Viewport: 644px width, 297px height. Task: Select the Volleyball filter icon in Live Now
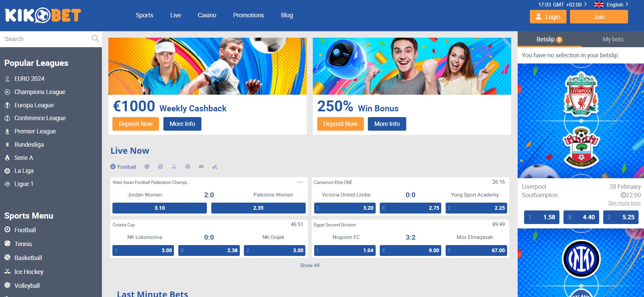pos(187,167)
